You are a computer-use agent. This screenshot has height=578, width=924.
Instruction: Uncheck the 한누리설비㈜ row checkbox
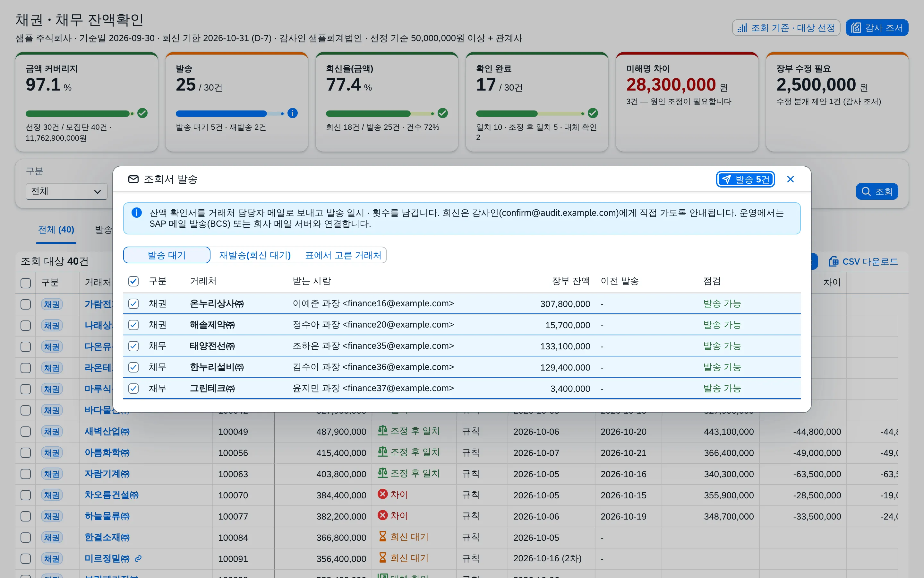(x=133, y=367)
